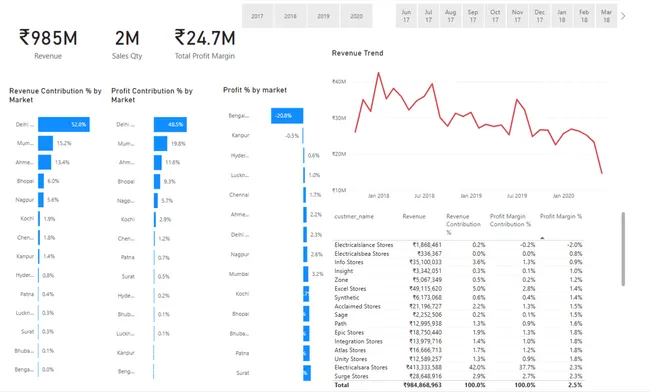
Task: Sort table by Revenue column header
Action: pos(414,216)
